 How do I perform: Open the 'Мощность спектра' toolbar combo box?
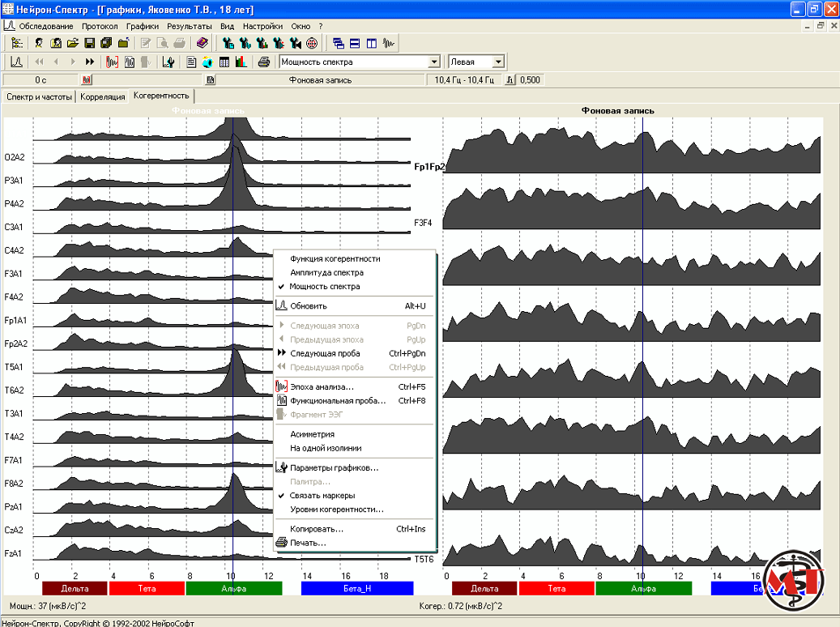click(x=360, y=62)
